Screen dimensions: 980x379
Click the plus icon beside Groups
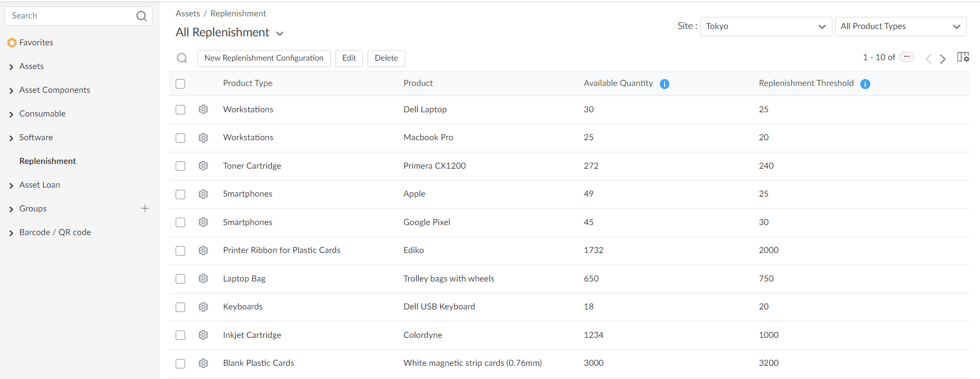[x=145, y=209]
